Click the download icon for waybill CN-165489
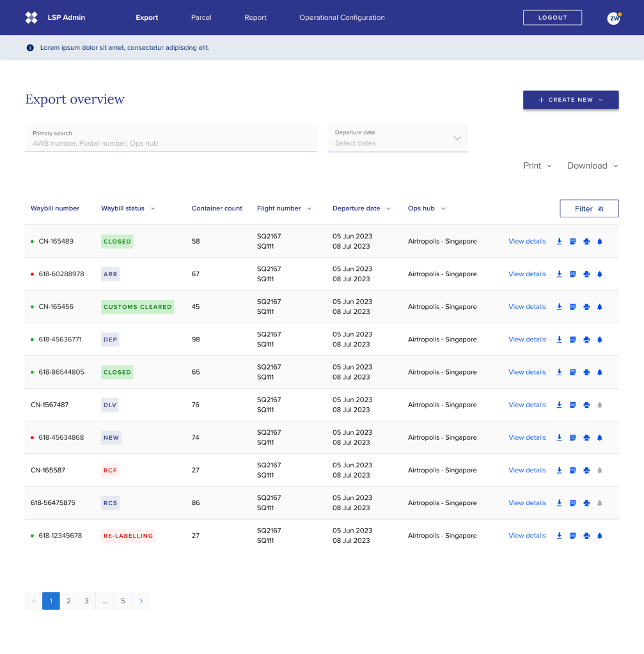 (559, 242)
